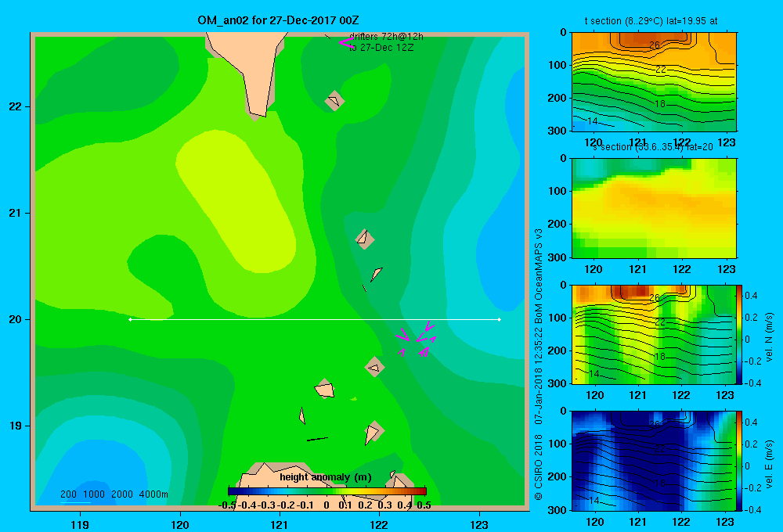Click the -0.5 label on height colorbar

click(x=227, y=505)
